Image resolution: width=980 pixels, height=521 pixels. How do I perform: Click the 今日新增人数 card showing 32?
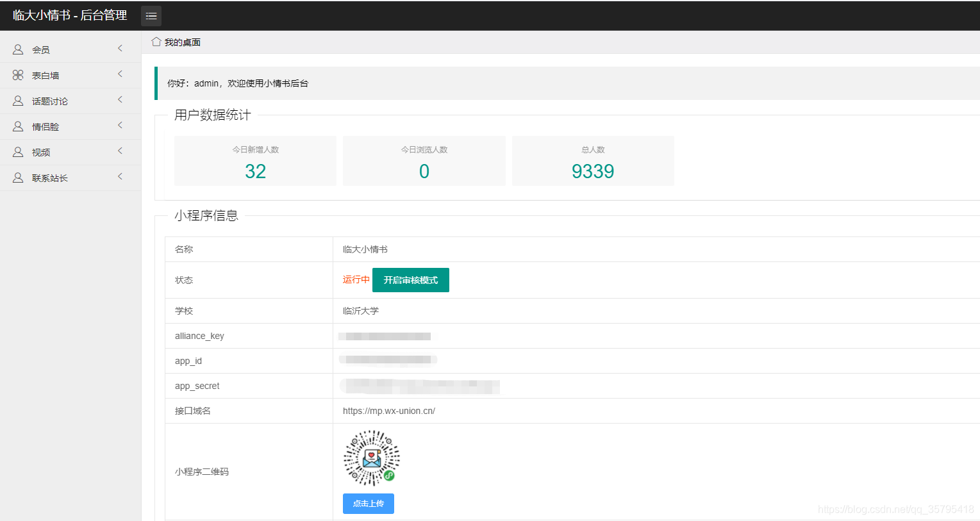pos(255,161)
